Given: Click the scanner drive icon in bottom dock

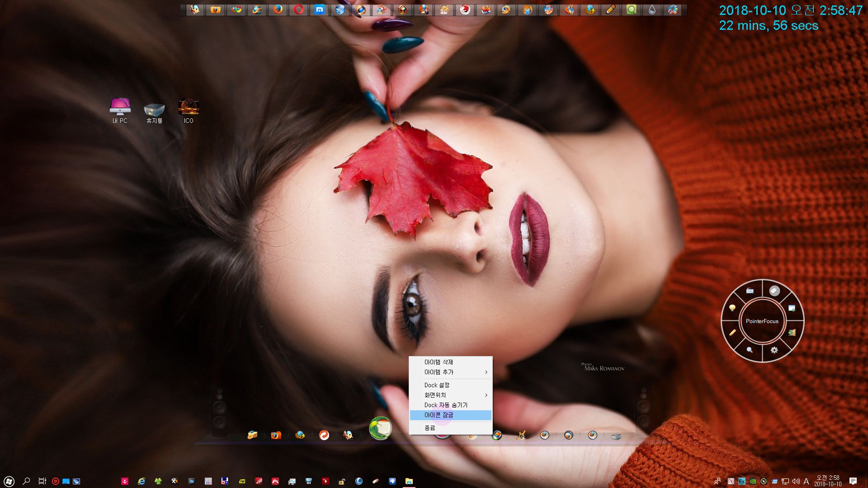Looking at the screenshot, I should click(x=616, y=436).
